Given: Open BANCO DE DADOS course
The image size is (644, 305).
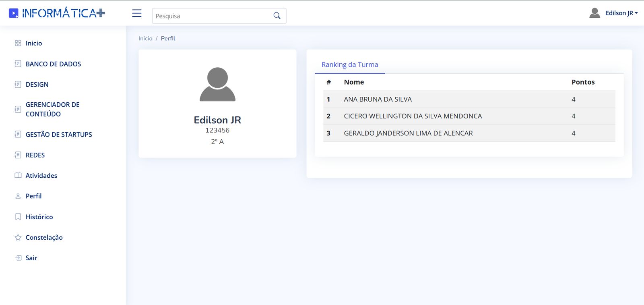Looking at the screenshot, I should click(53, 64).
